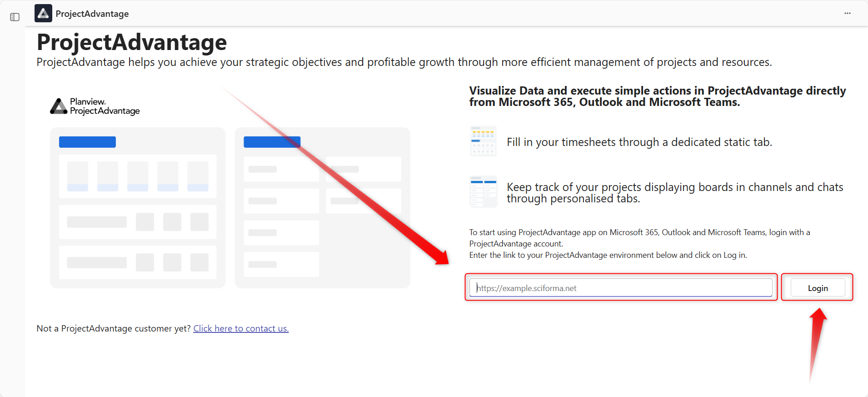Click the timesheet grid icon
The height and width of the screenshot is (397, 868).
[x=483, y=141]
